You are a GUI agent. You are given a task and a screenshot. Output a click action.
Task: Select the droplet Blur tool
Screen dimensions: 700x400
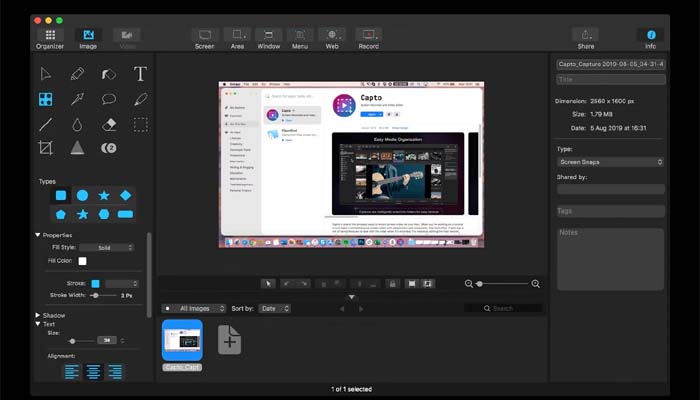77,125
